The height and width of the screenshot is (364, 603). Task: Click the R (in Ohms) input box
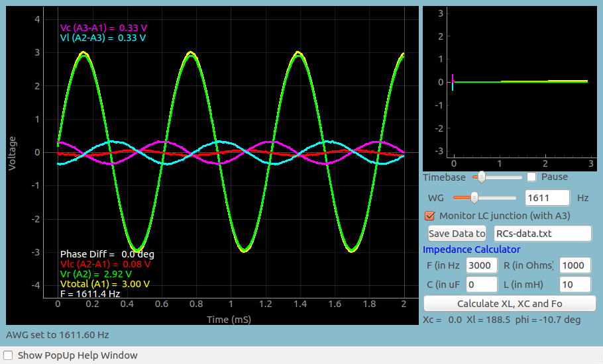pos(575,265)
